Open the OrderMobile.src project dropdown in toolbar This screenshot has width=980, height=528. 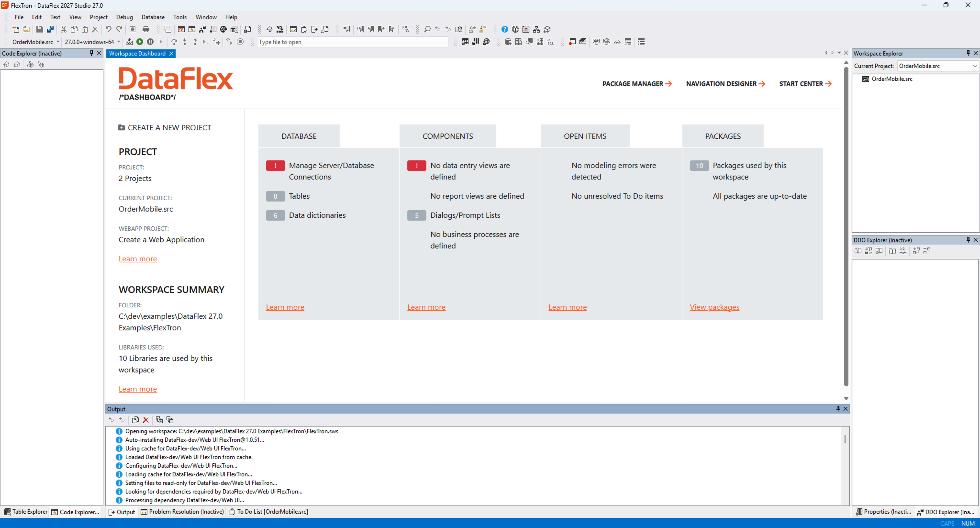coord(58,42)
